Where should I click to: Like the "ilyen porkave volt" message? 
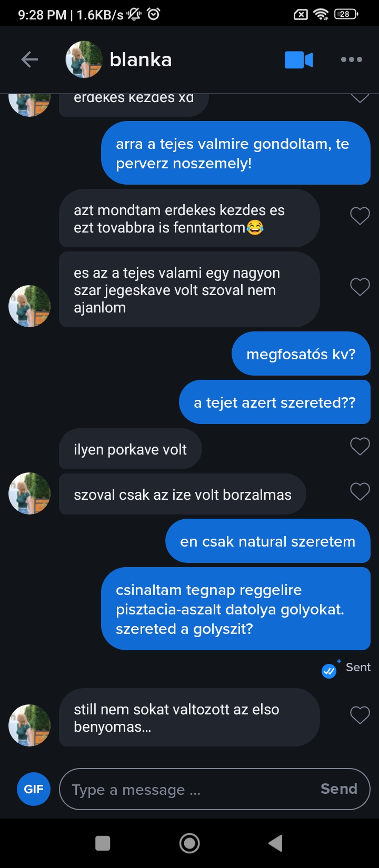click(x=360, y=446)
